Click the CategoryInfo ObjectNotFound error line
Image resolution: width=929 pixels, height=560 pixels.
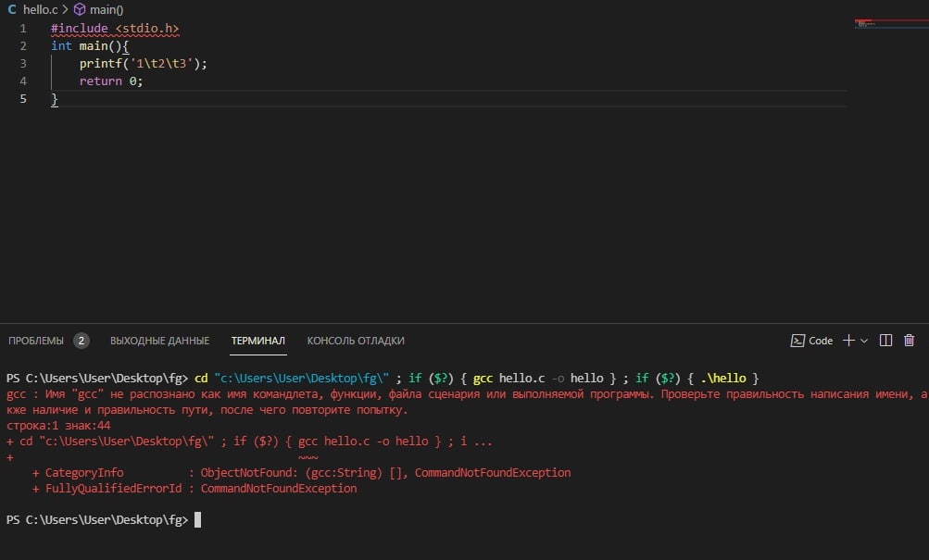(x=302, y=472)
